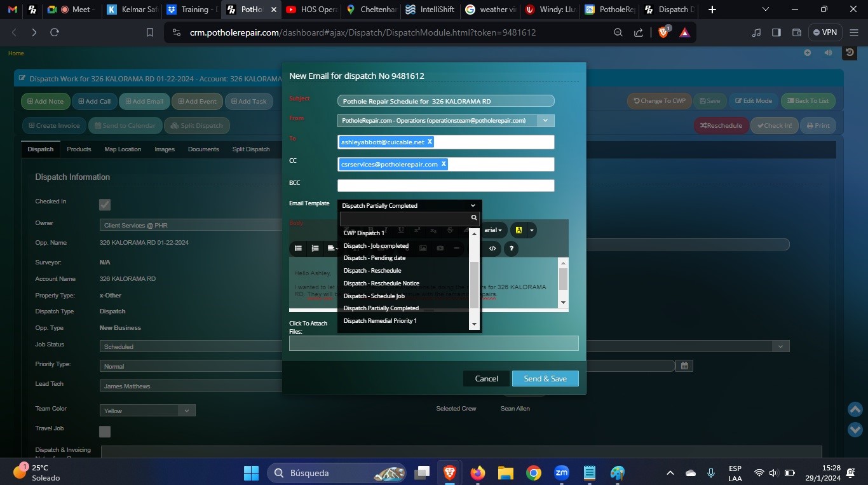Click the Brave Rewards triangle icon
The height and width of the screenshot is (485, 868).
684,32
